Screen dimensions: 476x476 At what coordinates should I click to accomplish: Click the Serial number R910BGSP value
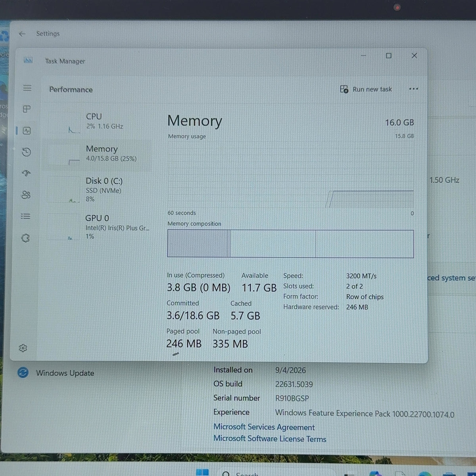(292, 398)
